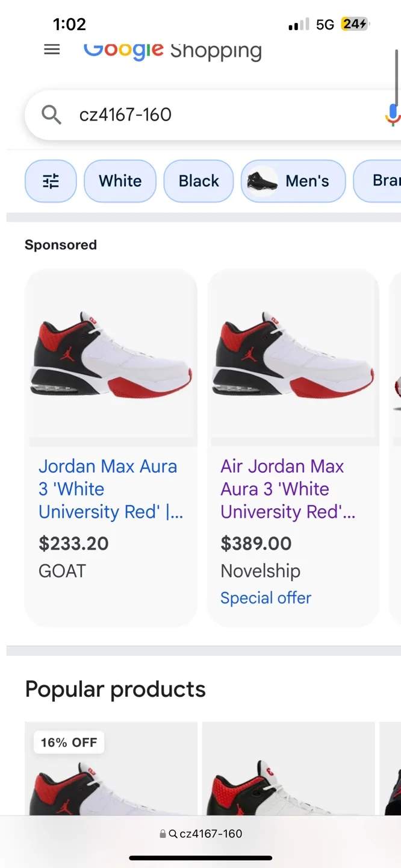The image size is (401, 868).
Task: Tap the 16% OFF product thumbnail
Action: tap(111, 772)
